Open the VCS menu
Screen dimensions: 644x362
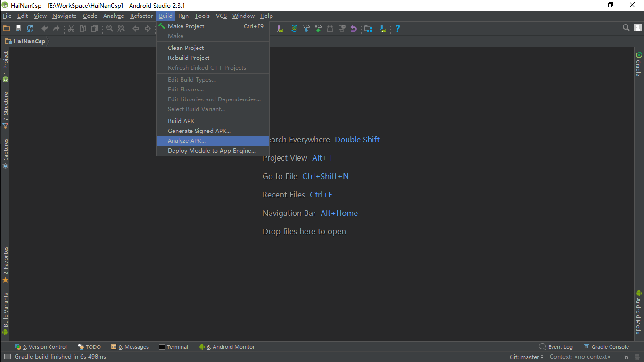[x=222, y=16]
